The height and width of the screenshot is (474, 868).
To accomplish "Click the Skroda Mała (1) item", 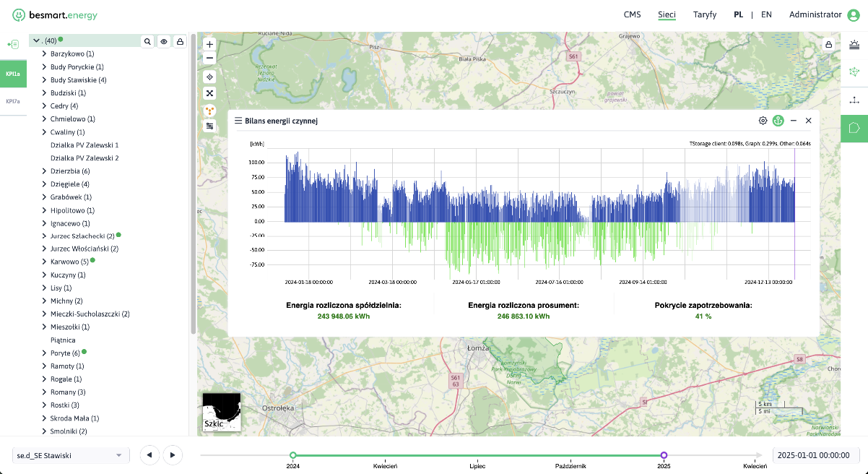I will point(74,418).
